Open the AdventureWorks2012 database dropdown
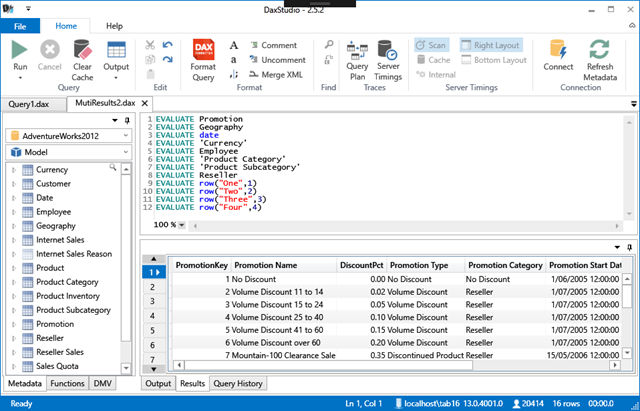 126,136
